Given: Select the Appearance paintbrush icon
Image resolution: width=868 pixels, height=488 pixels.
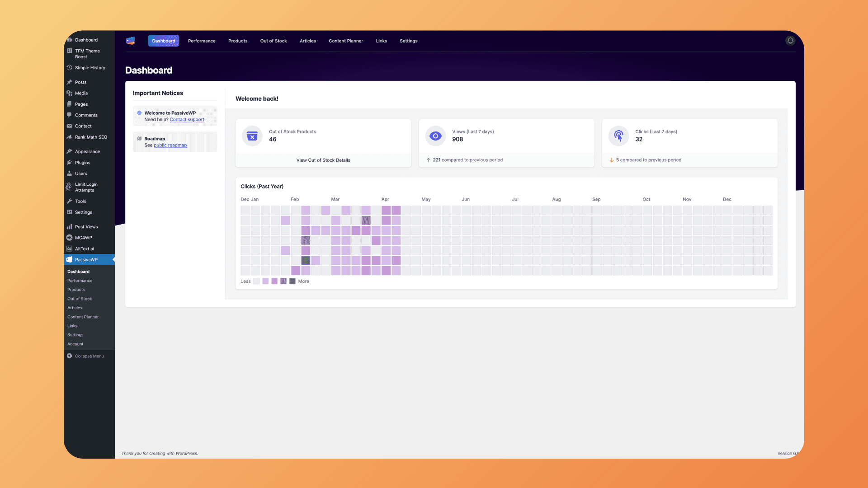Looking at the screenshot, I should (70, 151).
